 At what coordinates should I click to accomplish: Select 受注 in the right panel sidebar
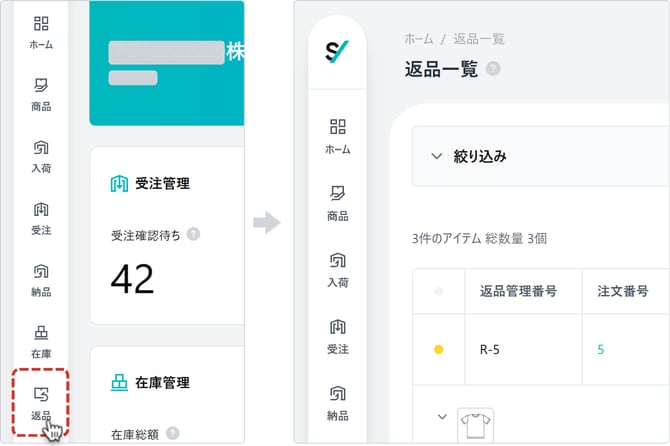pyautogui.click(x=338, y=335)
